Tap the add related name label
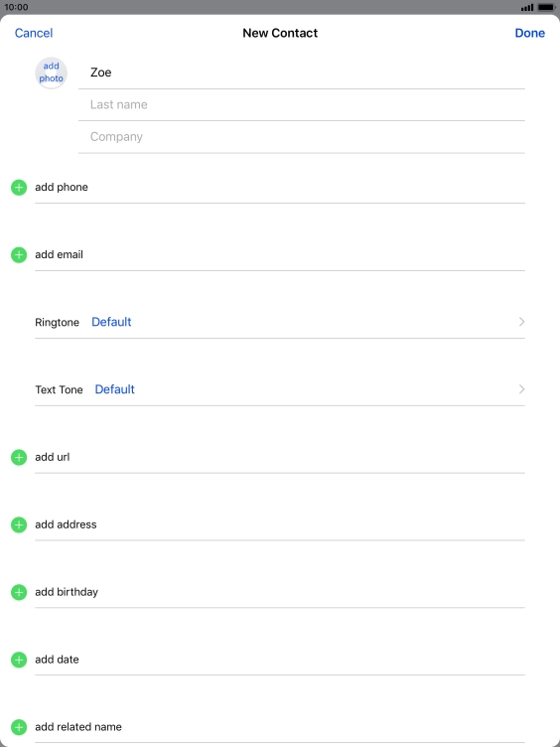 pyautogui.click(x=78, y=727)
